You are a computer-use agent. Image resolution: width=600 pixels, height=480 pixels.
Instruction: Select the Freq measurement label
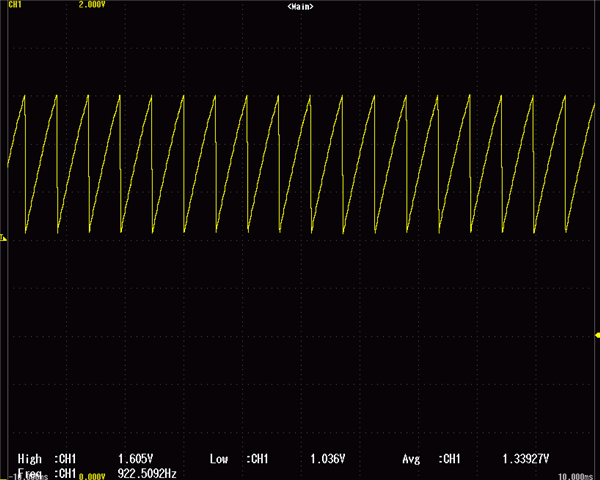point(29,473)
